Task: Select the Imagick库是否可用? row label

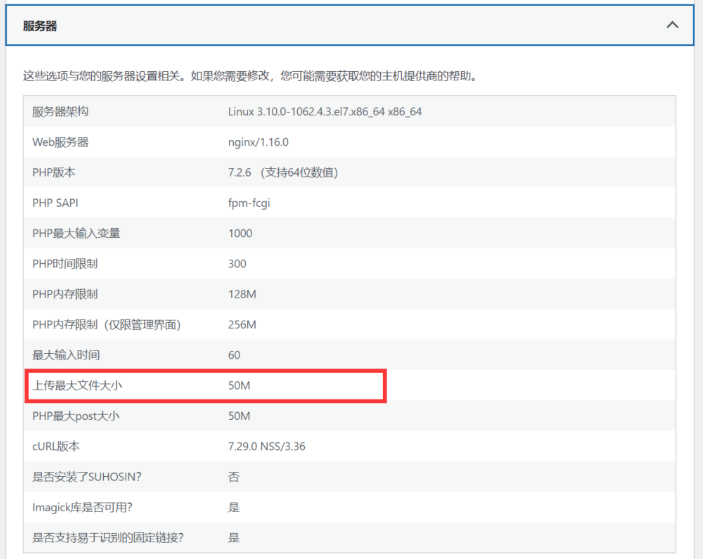Action: 82,507
